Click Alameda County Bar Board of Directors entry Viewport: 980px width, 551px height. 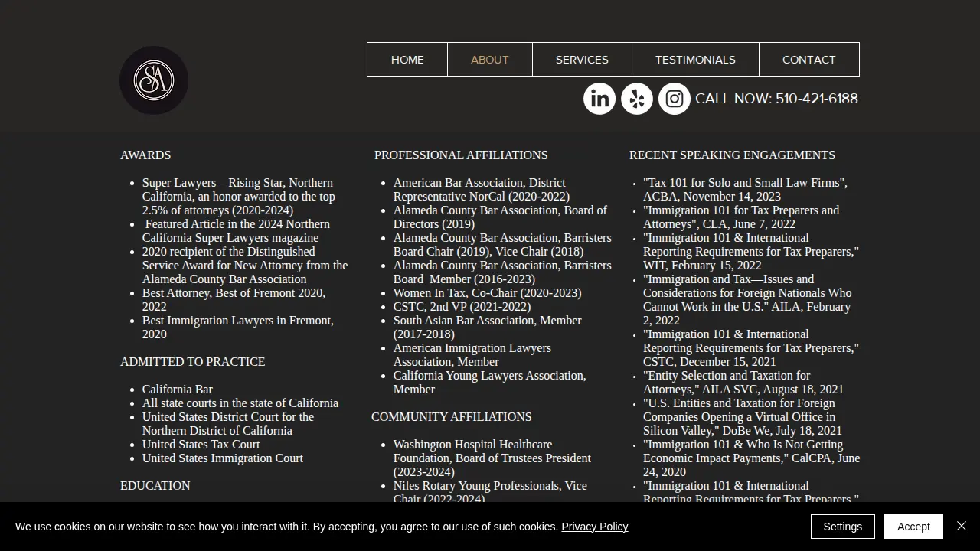[500, 217]
